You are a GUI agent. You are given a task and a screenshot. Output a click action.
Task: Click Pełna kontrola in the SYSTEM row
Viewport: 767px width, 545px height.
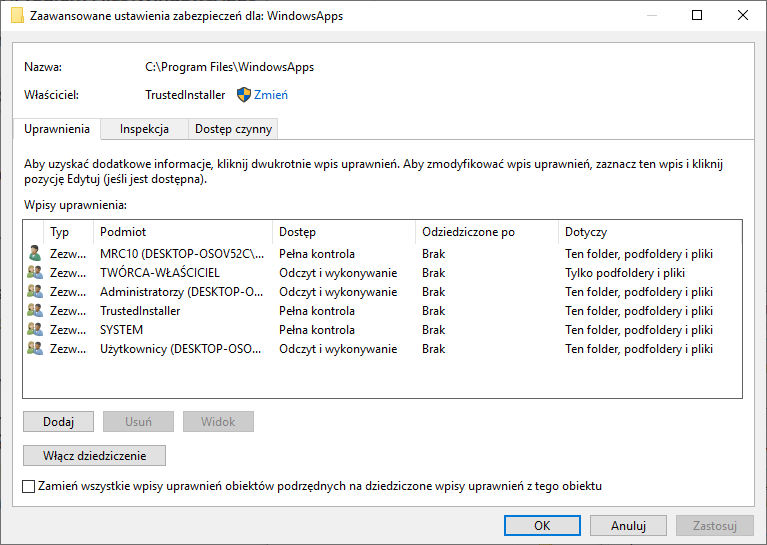pyautogui.click(x=316, y=330)
